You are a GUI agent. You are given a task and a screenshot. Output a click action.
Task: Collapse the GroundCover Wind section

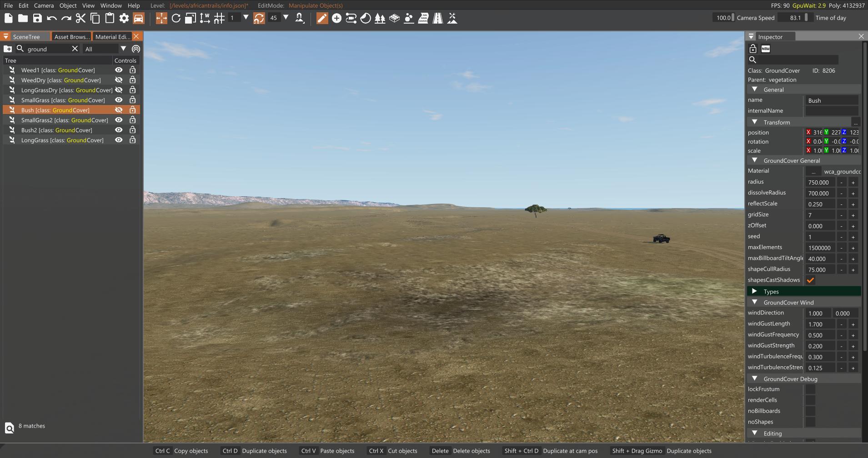755,302
